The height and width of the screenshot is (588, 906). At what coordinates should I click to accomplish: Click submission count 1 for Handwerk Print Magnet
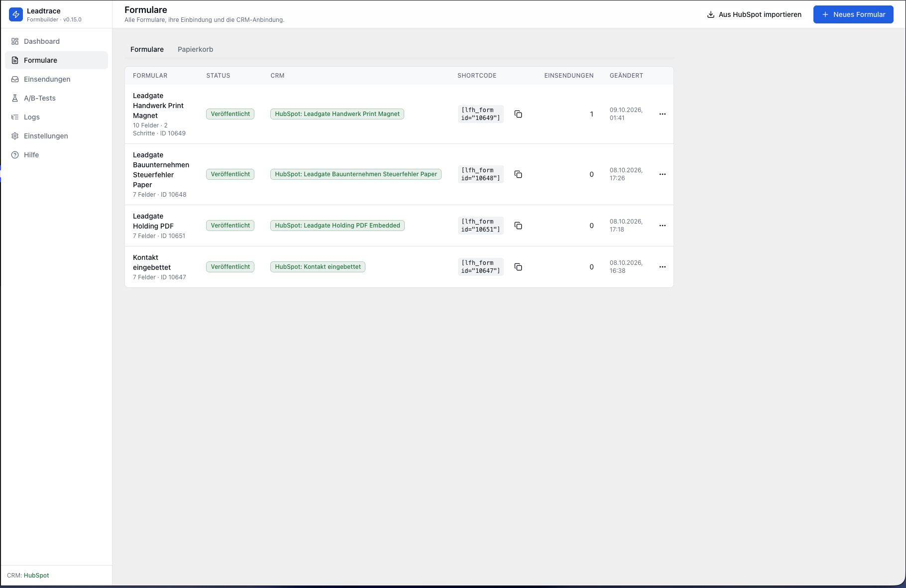point(591,114)
